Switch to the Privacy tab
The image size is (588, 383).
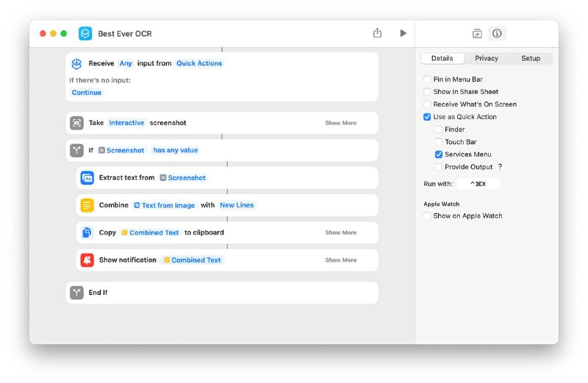point(487,58)
